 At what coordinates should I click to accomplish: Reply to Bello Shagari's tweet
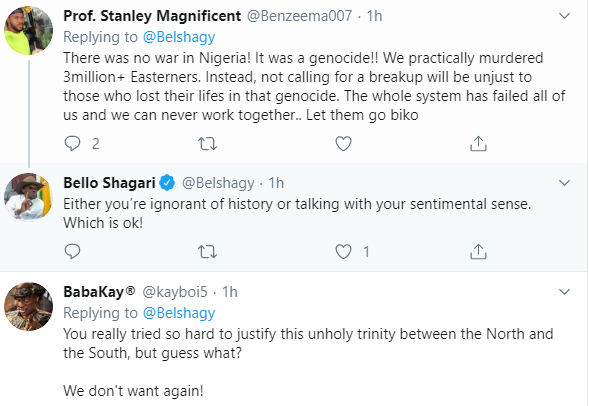tap(72, 251)
